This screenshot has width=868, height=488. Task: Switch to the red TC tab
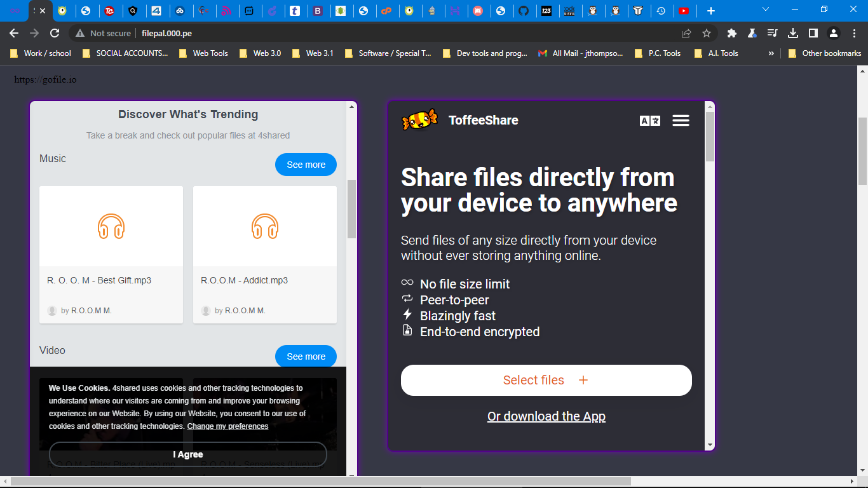click(109, 11)
